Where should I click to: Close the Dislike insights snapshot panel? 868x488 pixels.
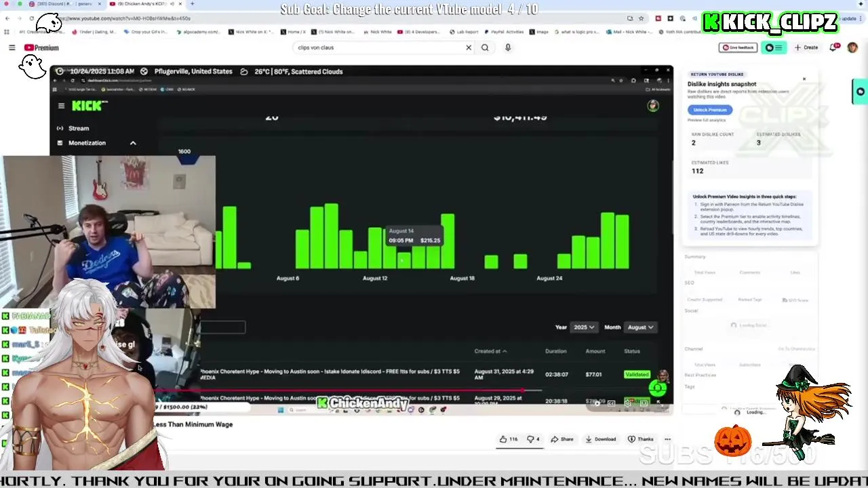pyautogui.click(x=804, y=79)
